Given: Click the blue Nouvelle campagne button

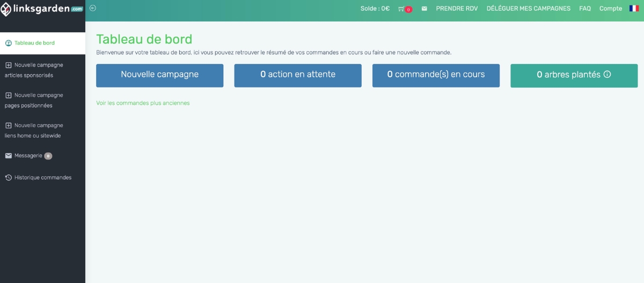Looking at the screenshot, I should coord(159,75).
